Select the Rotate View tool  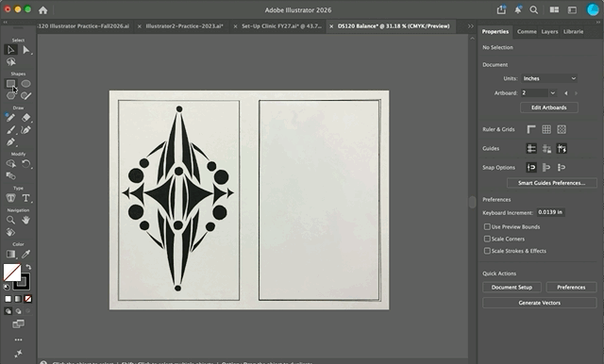coord(10,232)
